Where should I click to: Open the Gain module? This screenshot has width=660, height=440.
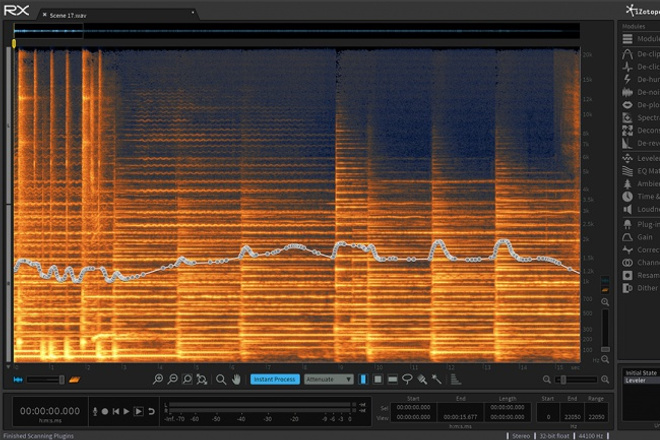pyautogui.click(x=641, y=237)
